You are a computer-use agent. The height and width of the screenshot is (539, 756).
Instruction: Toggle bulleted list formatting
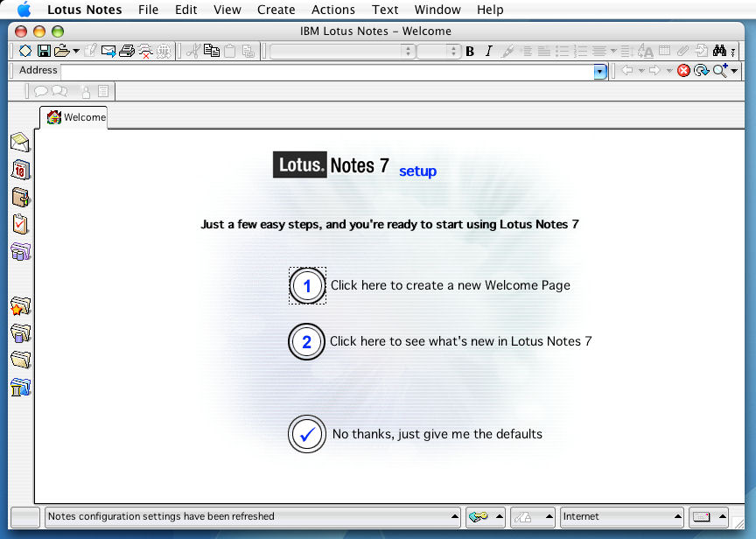click(x=562, y=51)
